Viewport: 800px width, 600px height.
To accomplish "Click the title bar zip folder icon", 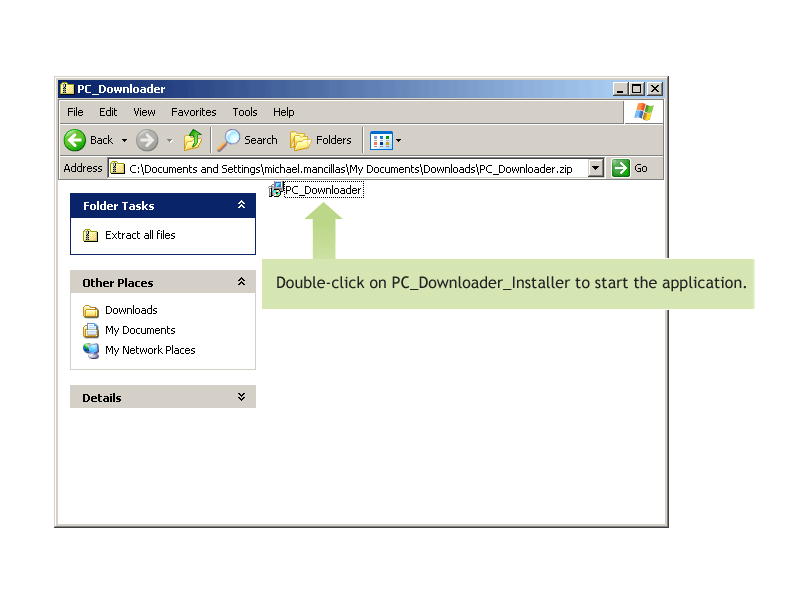I will (67, 88).
